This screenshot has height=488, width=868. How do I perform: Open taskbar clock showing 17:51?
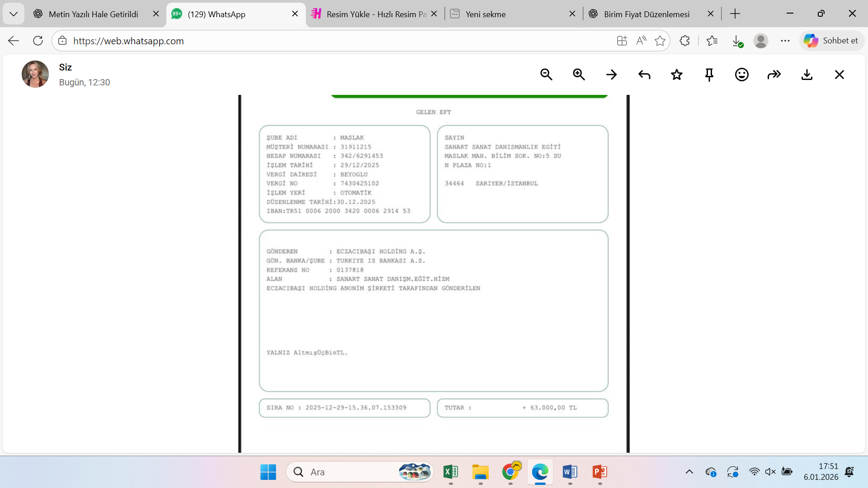tap(821, 472)
